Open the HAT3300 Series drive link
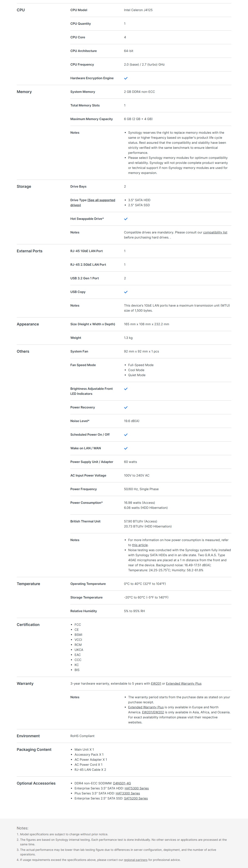This screenshot has height=868, width=248. tap(127, 793)
